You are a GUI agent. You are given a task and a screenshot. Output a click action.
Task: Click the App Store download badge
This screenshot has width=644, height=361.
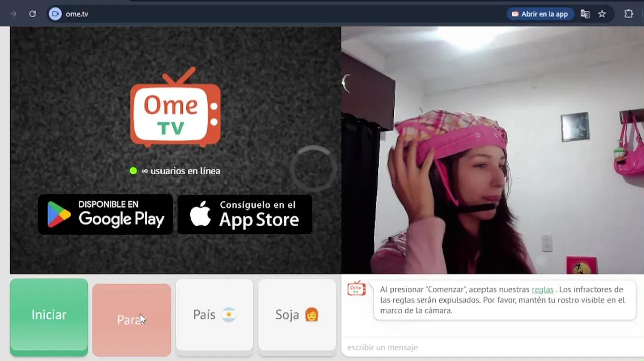(x=245, y=214)
